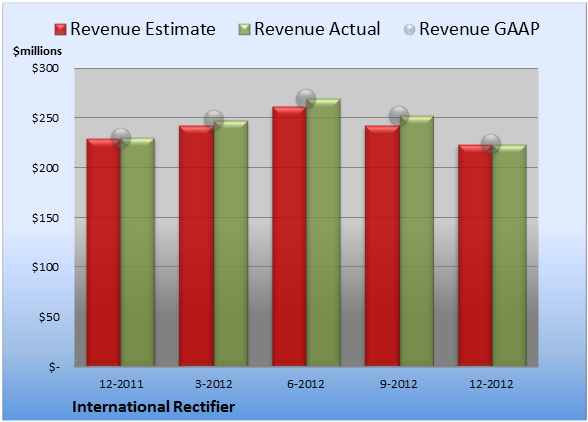Click the International Rectifier chart title
Image resolution: width=588 pixels, height=422 pixels.
point(153,407)
